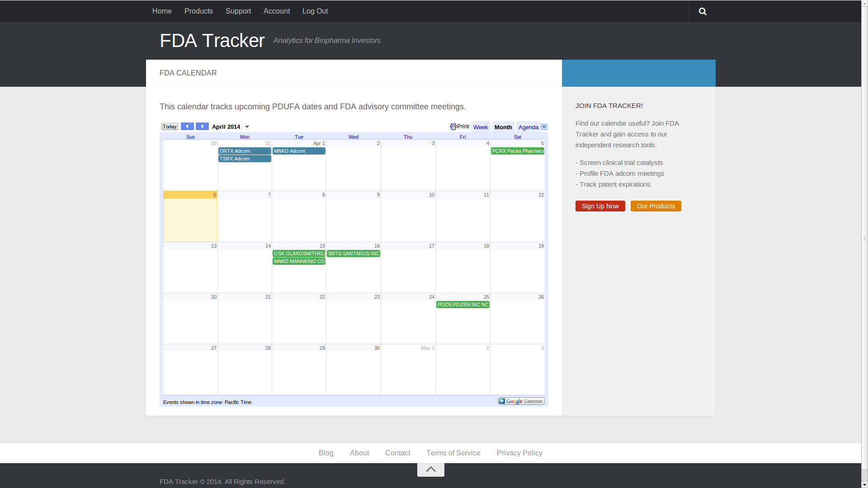Viewport: 868px width, 488px height.
Task: Open TSRX Adcom event
Action: 245,159
